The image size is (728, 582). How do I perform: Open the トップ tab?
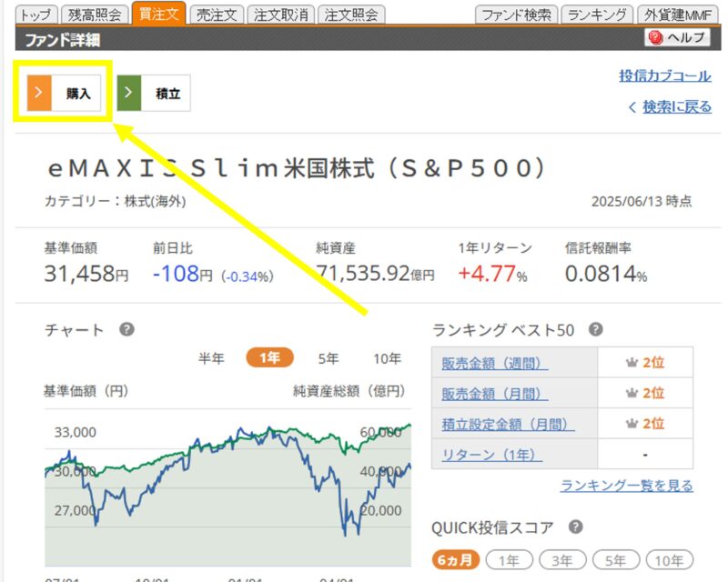(x=36, y=15)
